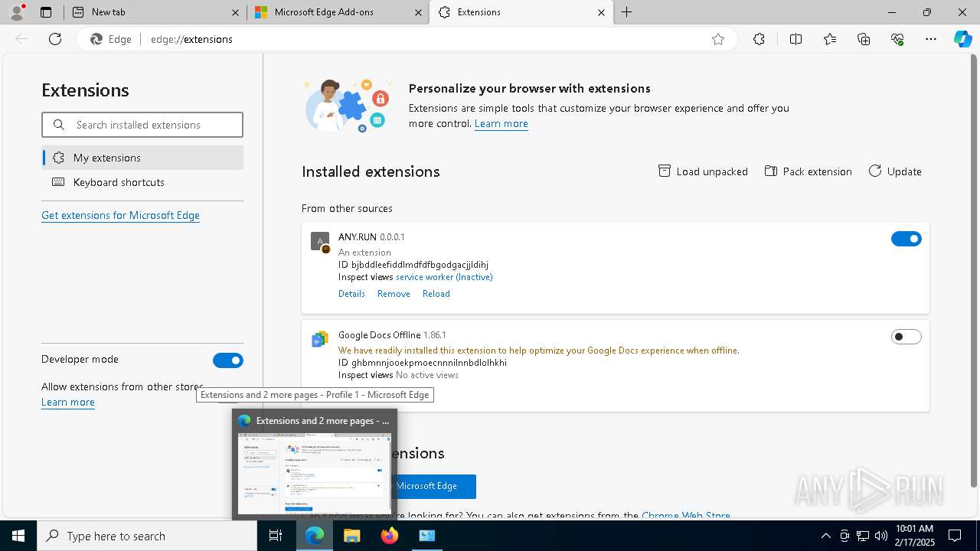
Task: Click the Search installed extensions field
Action: point(142,125)
